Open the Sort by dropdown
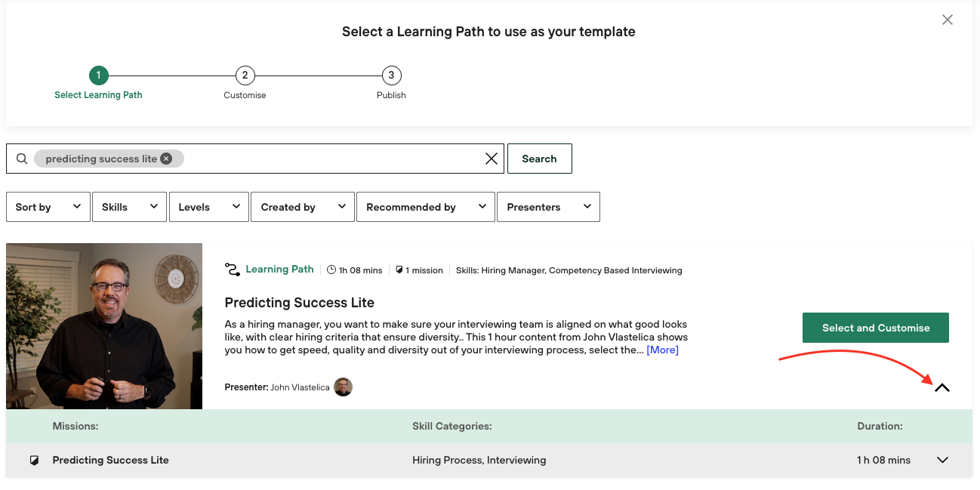The width and height of the screenshot is (980, 490). coord(48,207)
